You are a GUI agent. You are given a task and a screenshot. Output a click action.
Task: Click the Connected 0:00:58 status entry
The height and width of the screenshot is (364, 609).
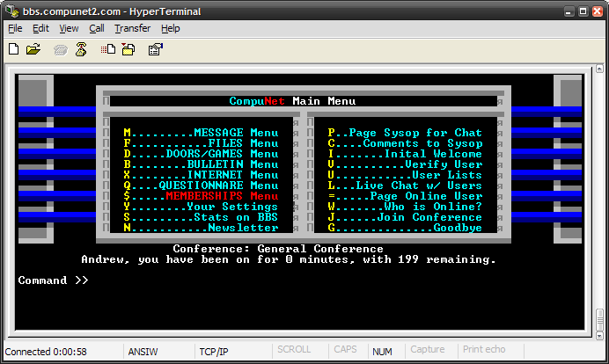46,352
